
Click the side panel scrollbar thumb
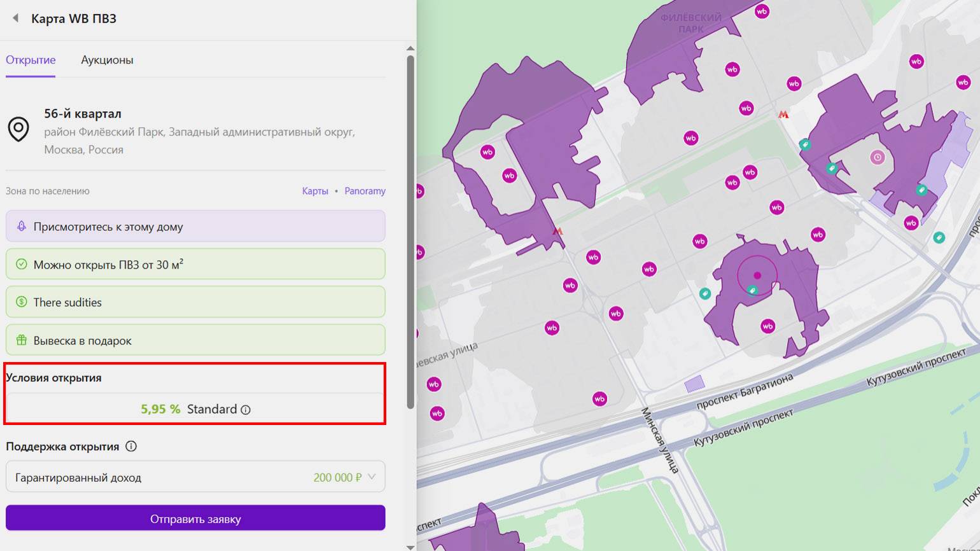(x=410, y=232)
